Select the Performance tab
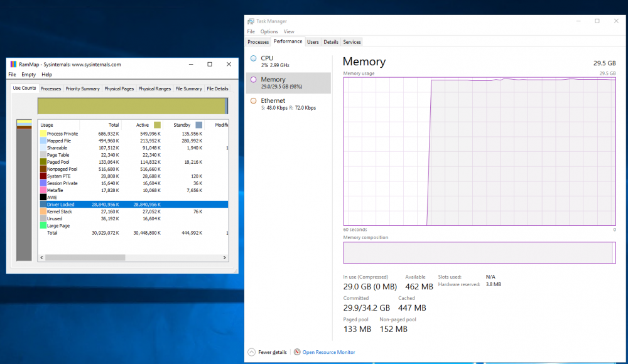The image size is (628, 364). click(288, 41)
